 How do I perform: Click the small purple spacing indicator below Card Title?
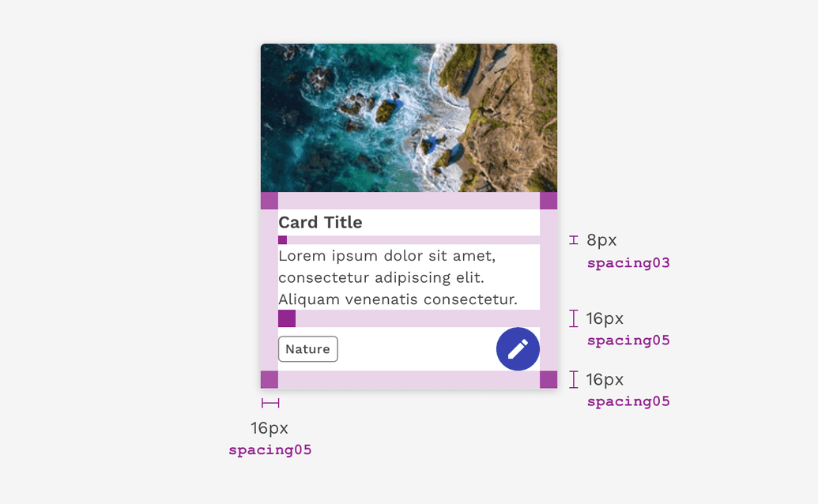coord(283,238)
